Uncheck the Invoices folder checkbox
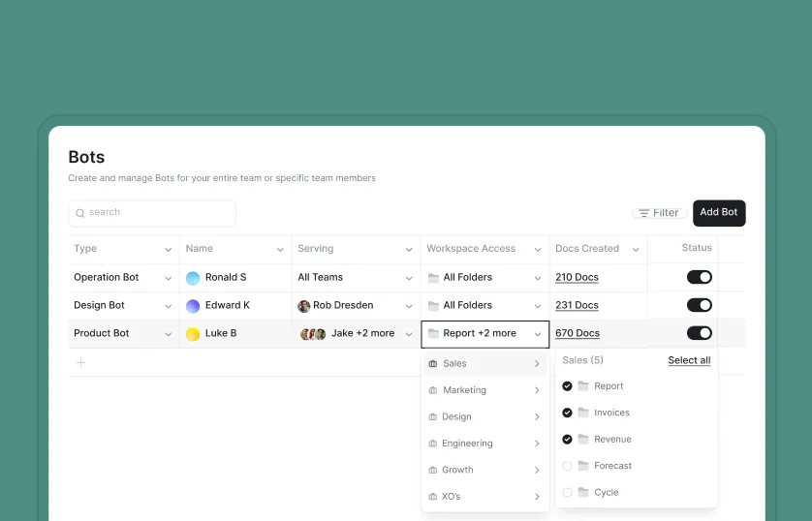Screen dimensions: 812x521 point(568,413)
